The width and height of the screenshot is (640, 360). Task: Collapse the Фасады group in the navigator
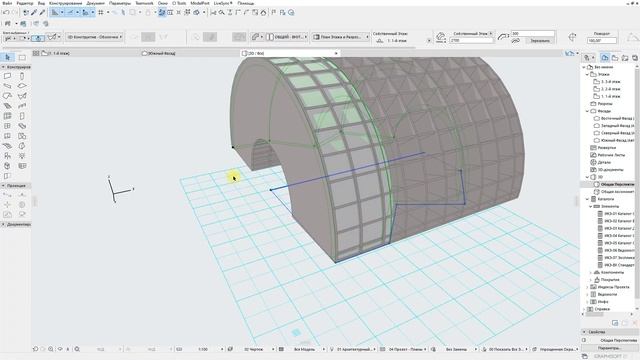pos(587,111)
